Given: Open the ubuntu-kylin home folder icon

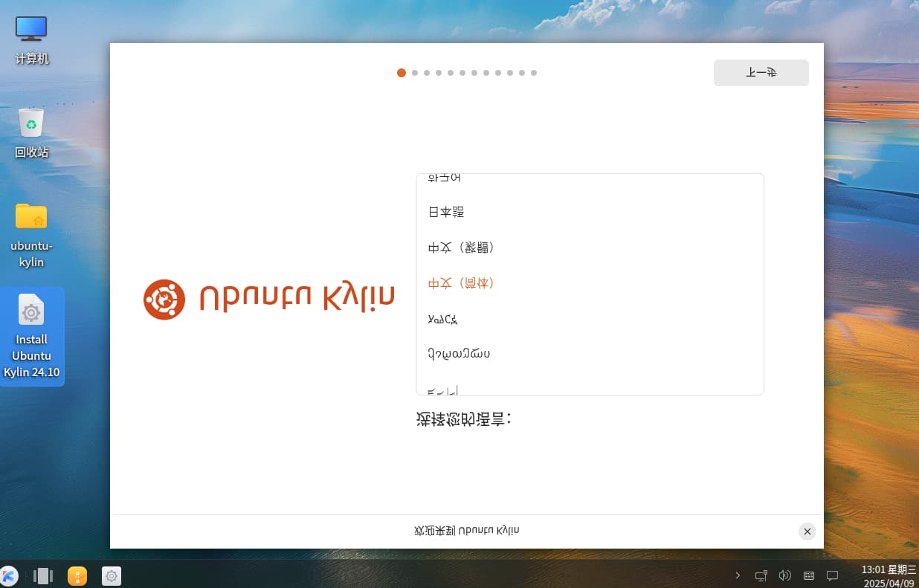Looking at the screenshot, I should click(31, 234).
